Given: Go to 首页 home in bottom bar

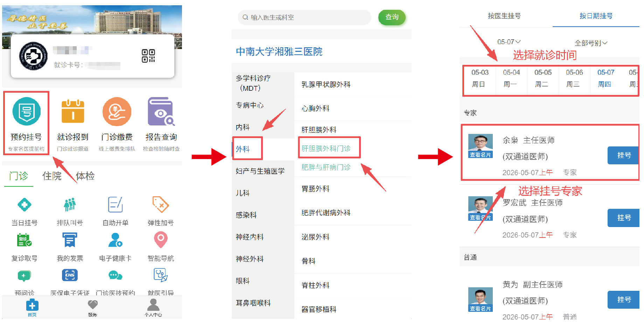Looking at the screenshot, I should tap(32, 308).
